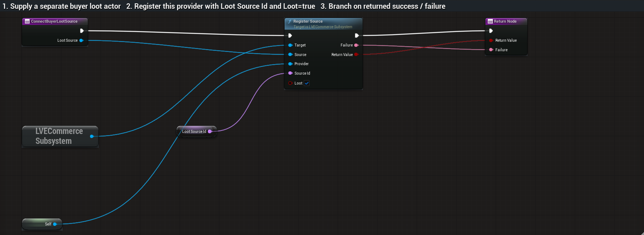Click the Return Node header icon
Viewport: 644px width, 235px height.
pos(490,21)
